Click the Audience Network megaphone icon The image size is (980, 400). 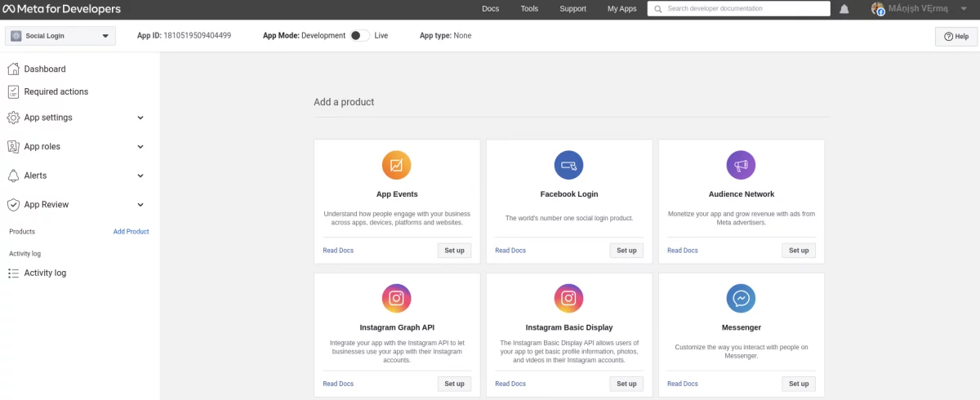pos(742,166)
